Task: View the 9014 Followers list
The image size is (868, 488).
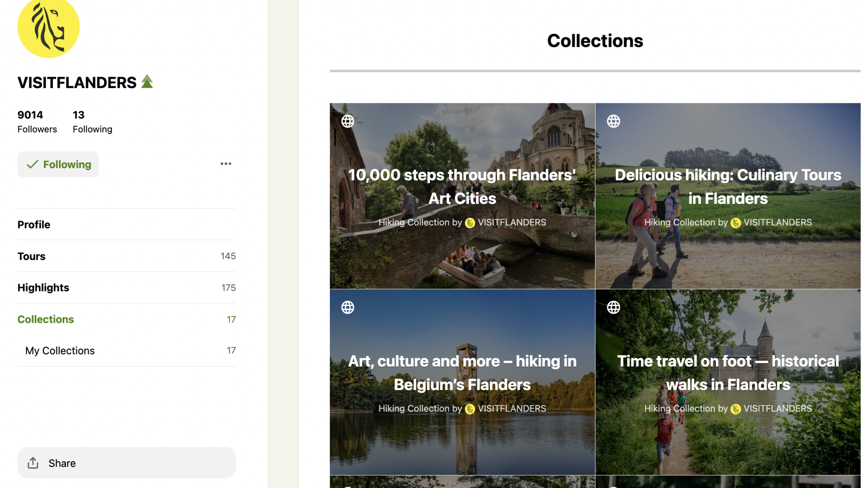Action: point(37,122)
